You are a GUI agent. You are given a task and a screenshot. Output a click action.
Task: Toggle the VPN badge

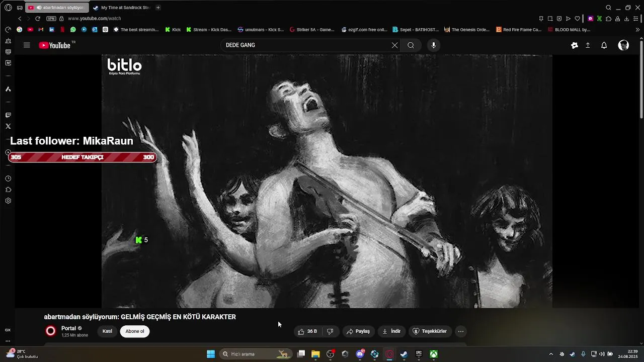point(51,19)
